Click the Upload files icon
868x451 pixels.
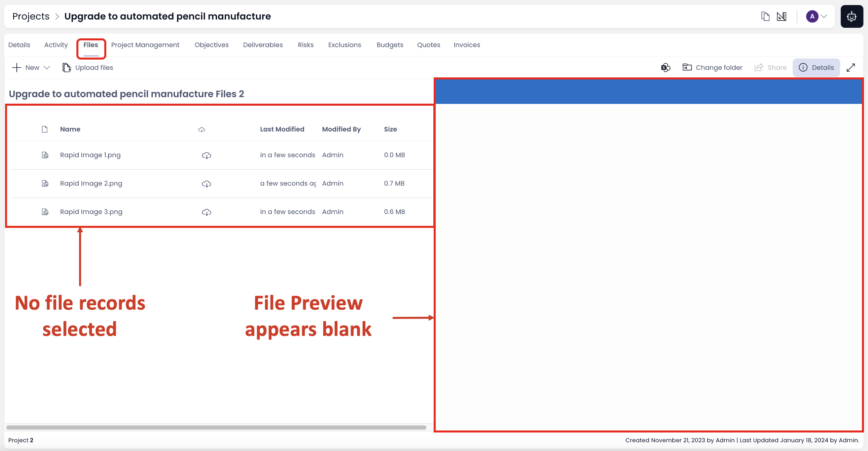click(67, 67)
